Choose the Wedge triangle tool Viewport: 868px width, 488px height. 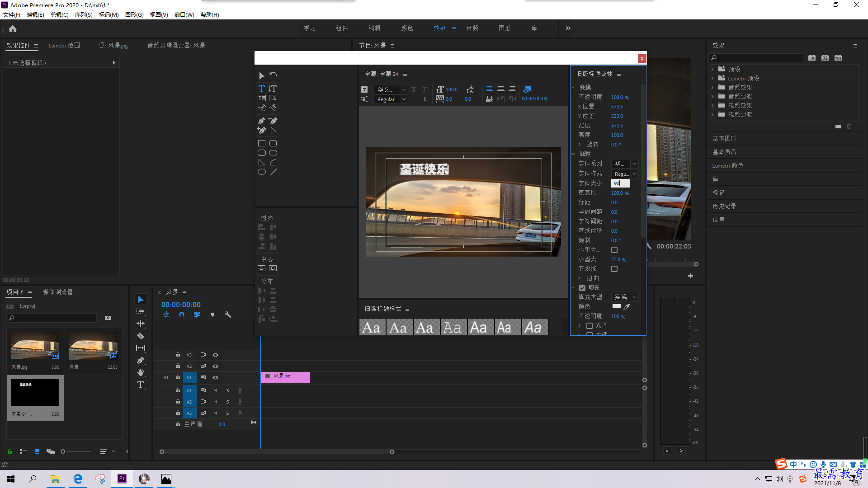click(x=261, y=162)
